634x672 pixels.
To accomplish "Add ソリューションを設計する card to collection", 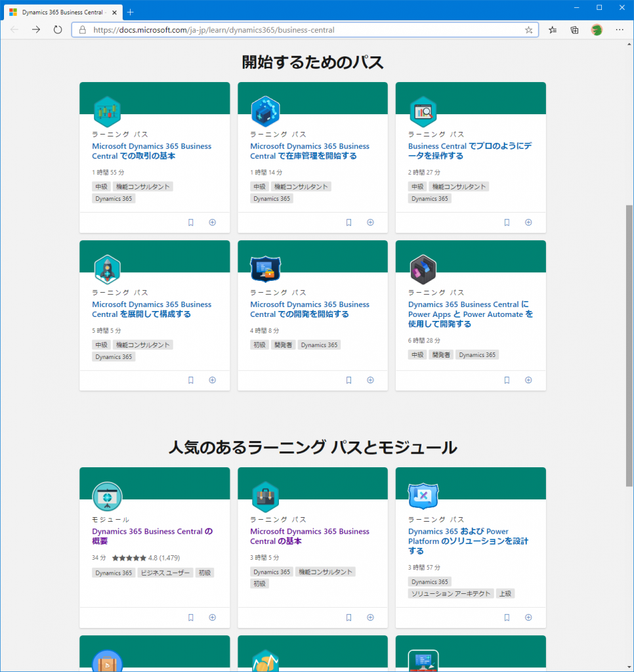I will coord(528,618).
